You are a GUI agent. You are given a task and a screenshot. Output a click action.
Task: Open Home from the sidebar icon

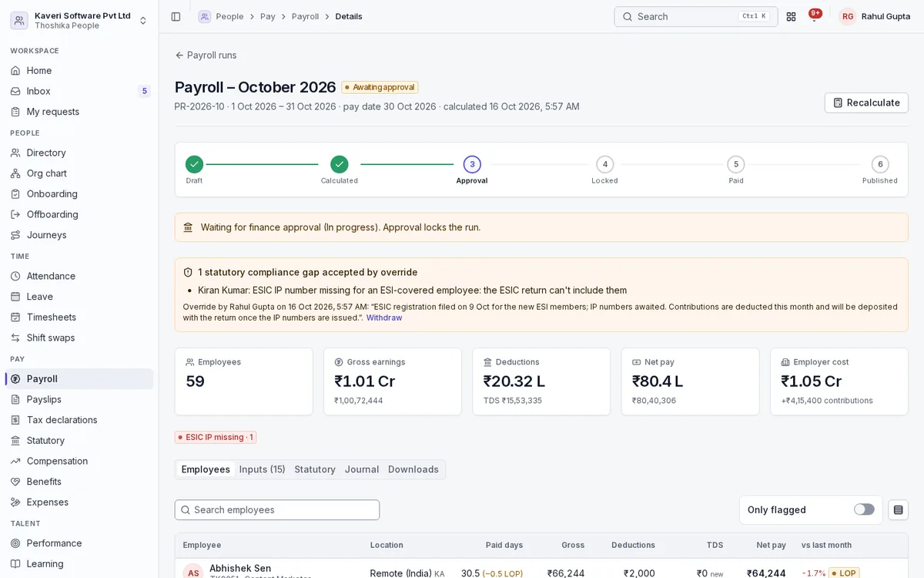click(x=15, y=70)
